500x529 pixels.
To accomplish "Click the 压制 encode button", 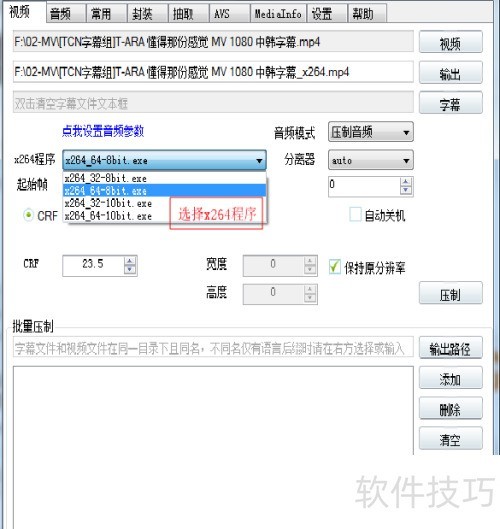I will [451, 293].
